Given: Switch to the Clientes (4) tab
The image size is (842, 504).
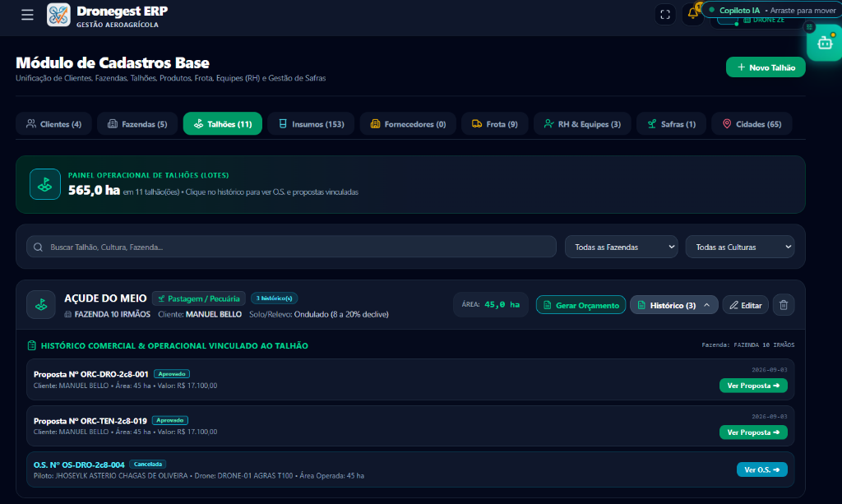Looking at the screenshot, I should pos(53,124).
